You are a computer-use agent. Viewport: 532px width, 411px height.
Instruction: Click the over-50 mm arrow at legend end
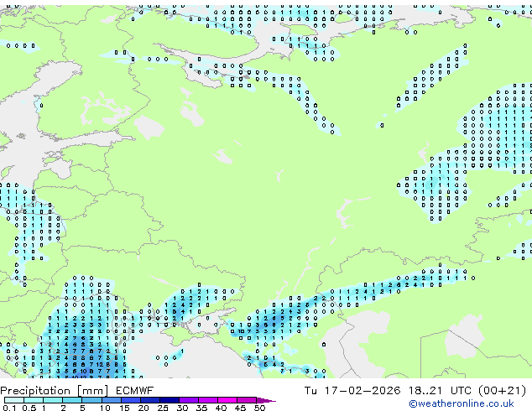pos(264,400)
